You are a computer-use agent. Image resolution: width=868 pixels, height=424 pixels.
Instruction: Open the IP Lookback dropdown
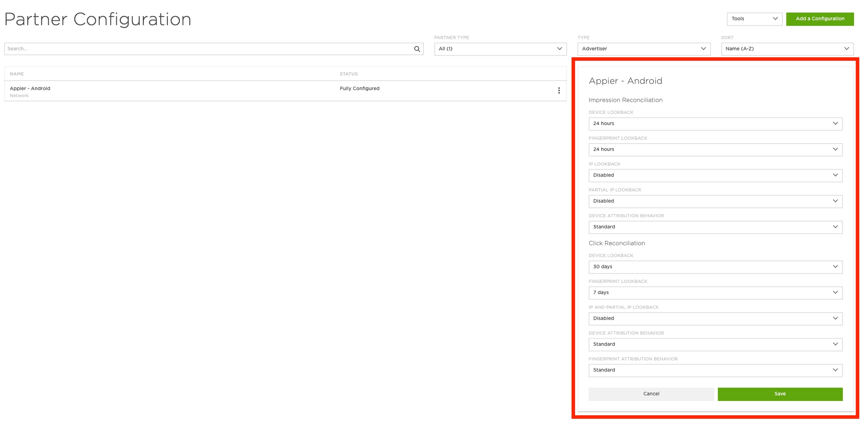coord(715,175)
